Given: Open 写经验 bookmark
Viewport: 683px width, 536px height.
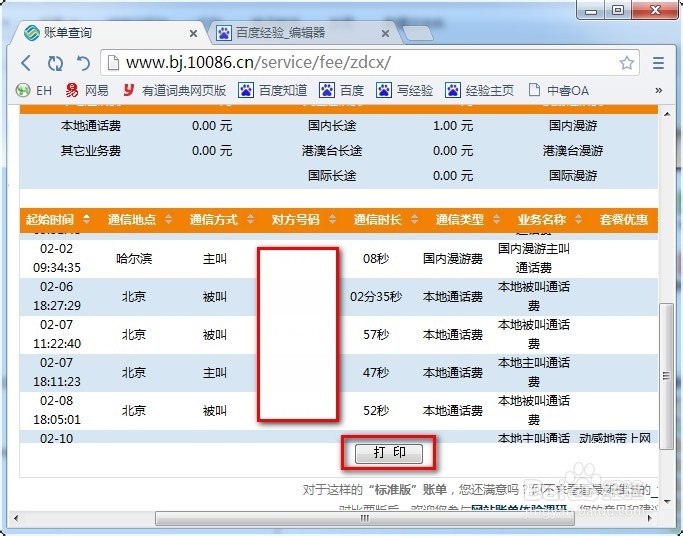Looking at the screenshot, I should coord(404,91).
